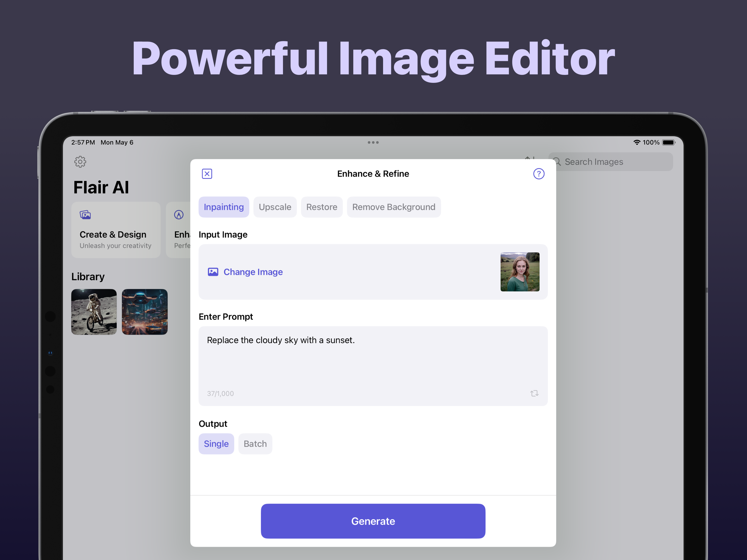Select Remove Background mode

point(394,207)
